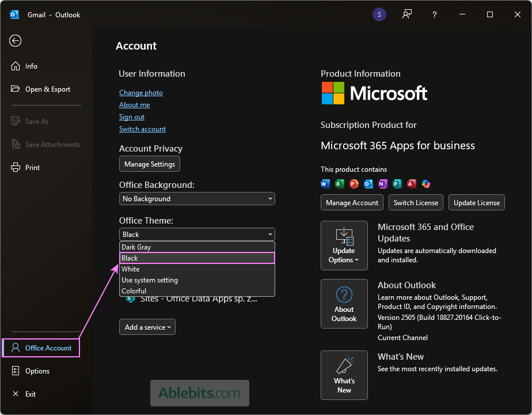This screenshot has height=415, width=532.
Task: Click the help question mark icon
Action: (434, 14)
